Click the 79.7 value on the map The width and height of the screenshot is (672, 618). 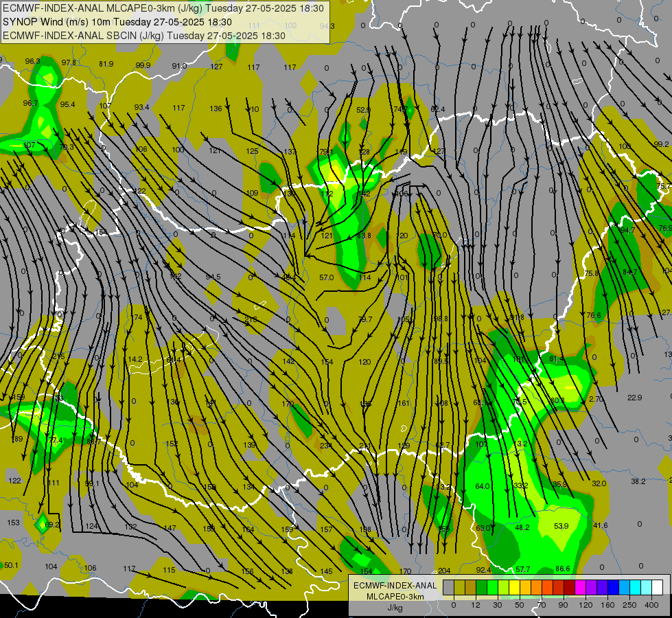click(x=364, y=319)
